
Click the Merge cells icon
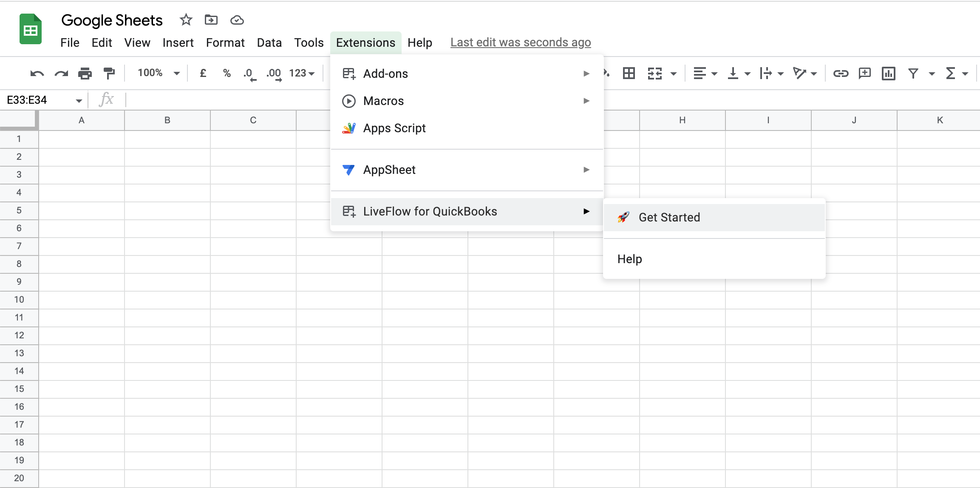(655, 73)
